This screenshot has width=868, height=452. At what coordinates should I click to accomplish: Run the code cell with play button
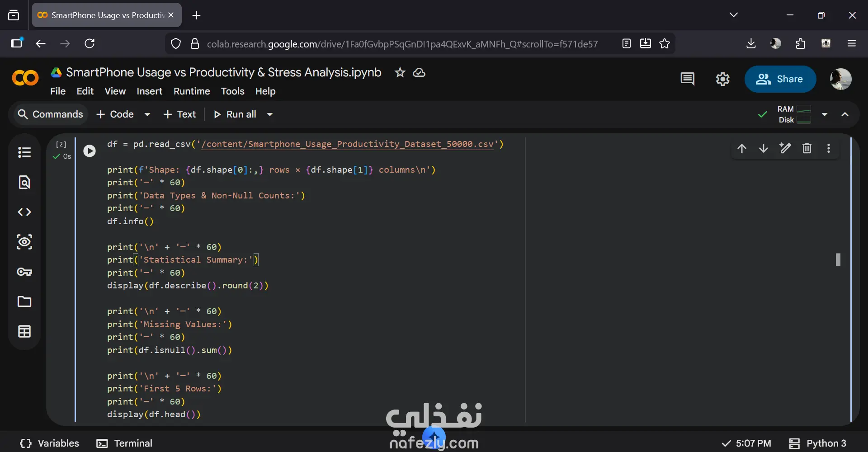pos(90,151)
